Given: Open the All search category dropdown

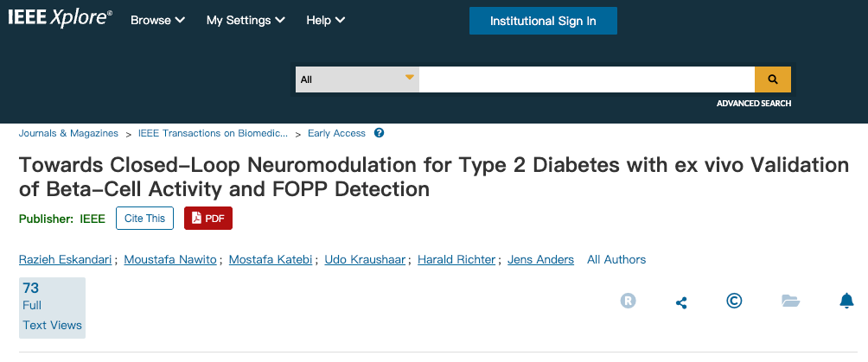Looking at the screenshot, I should 357,79.
